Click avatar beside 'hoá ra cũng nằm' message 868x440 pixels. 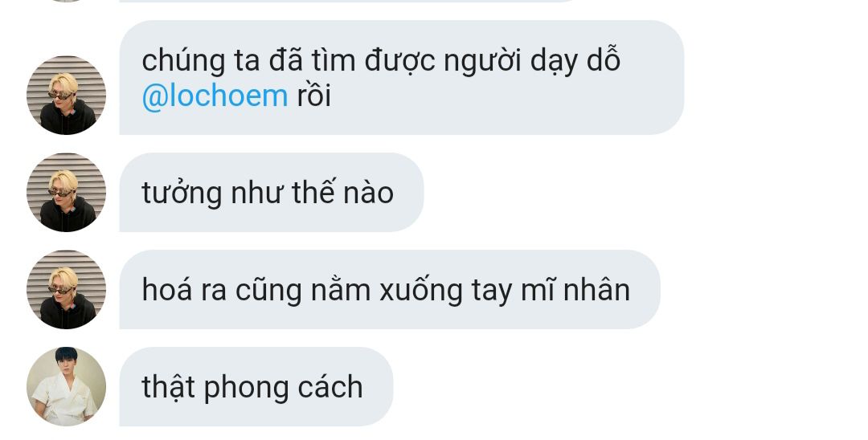coord(67,290)
